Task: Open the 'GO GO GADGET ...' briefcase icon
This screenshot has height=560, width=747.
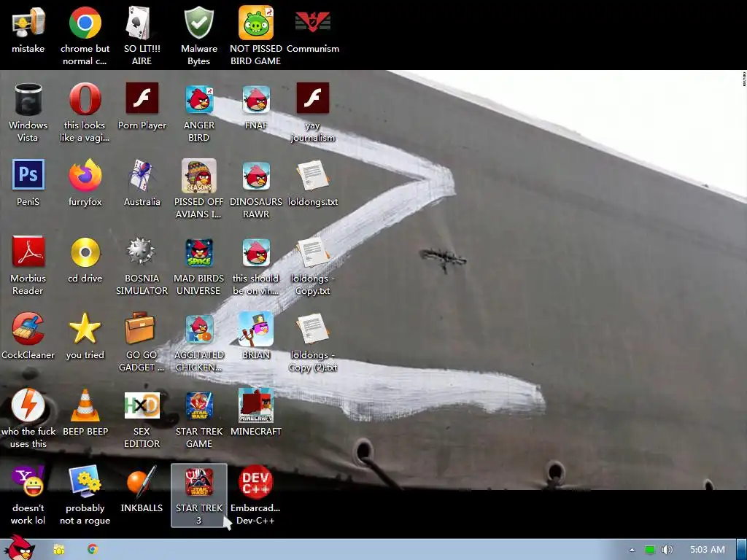Action: coord(139,328)
